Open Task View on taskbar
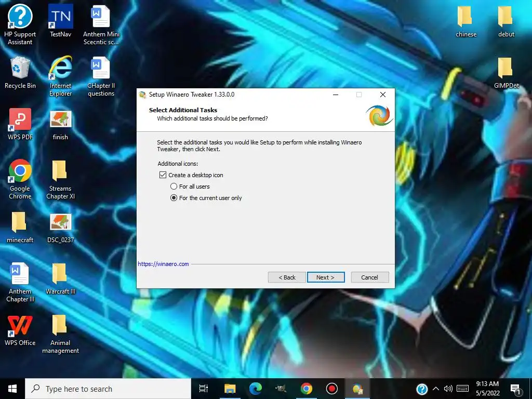The width and height of the screenshot is (532, 399). [204, 389]
